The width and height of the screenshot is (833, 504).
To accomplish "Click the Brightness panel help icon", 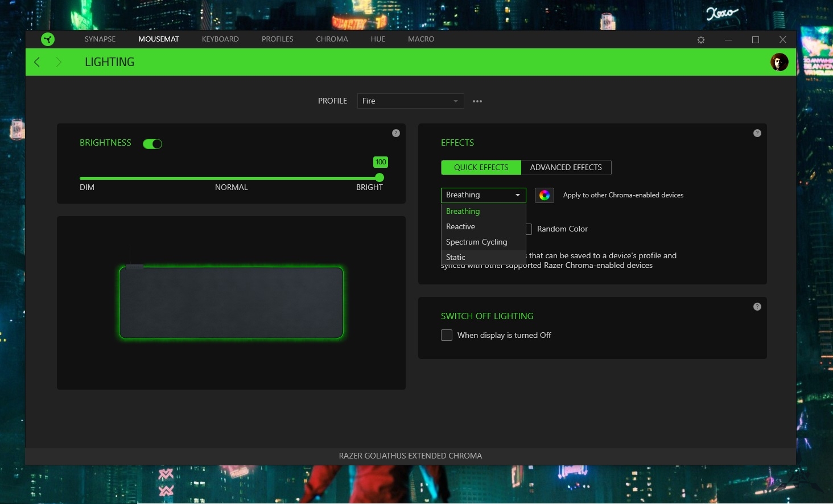I will [x=395, y=133].
